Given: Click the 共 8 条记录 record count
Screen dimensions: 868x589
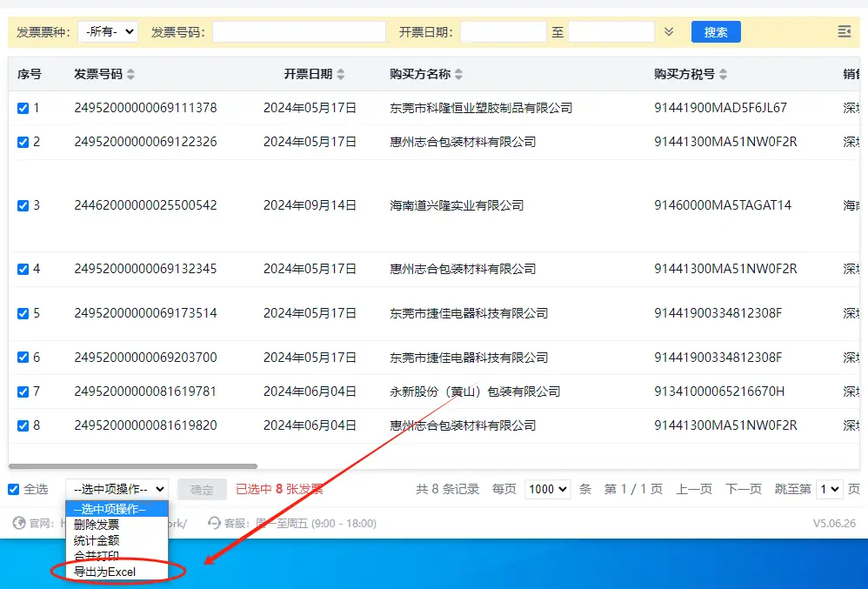Looking at the screenshot, I should coord(448,489).
